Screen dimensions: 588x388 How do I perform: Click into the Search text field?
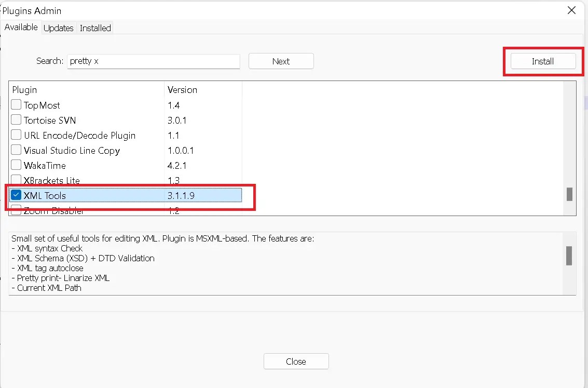point(154,61)
